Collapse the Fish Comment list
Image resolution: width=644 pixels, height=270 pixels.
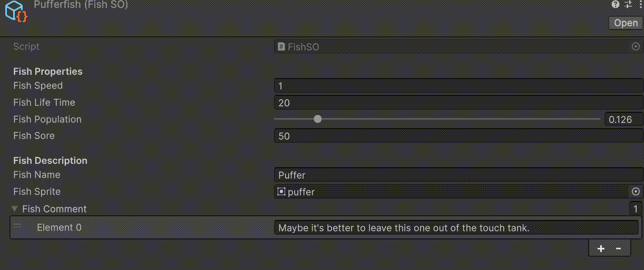pyautogui.click(x=15, y=209)
